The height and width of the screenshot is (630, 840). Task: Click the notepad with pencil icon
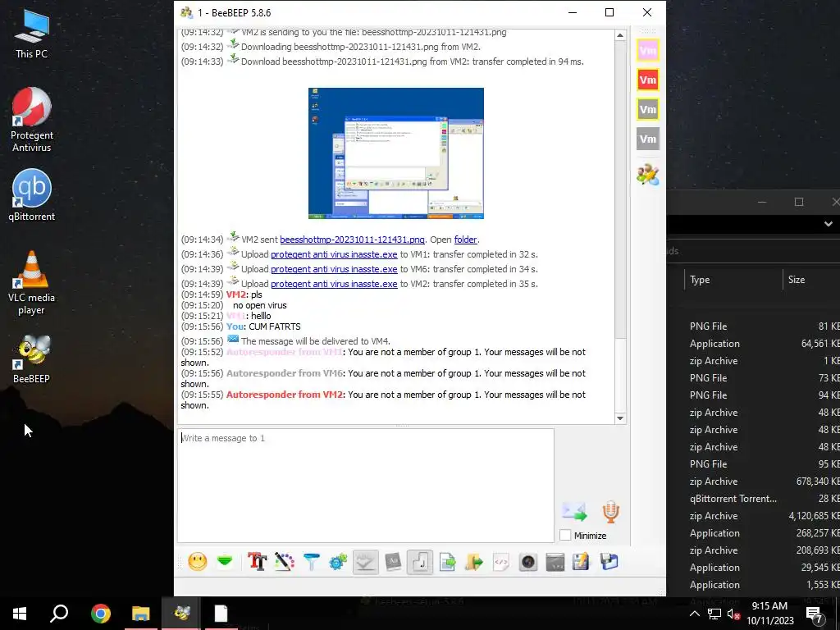point(582,561)
